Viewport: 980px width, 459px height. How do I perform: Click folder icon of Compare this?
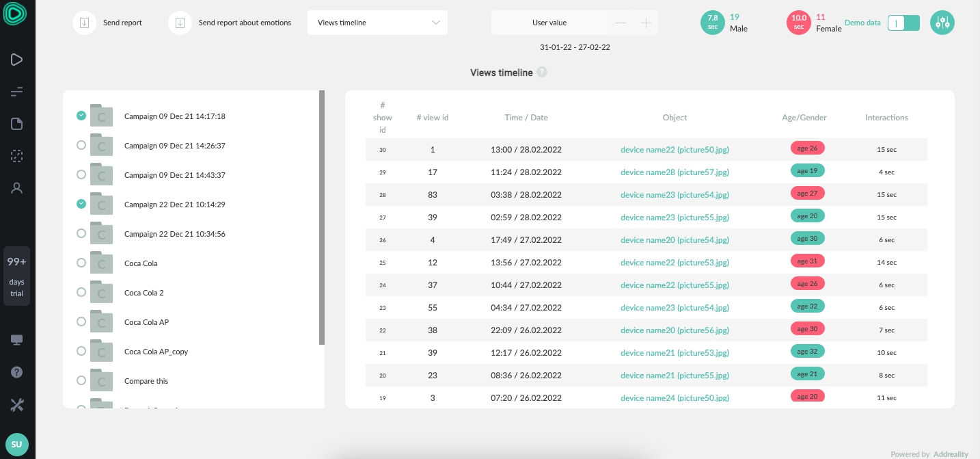[x=101, y=380]
